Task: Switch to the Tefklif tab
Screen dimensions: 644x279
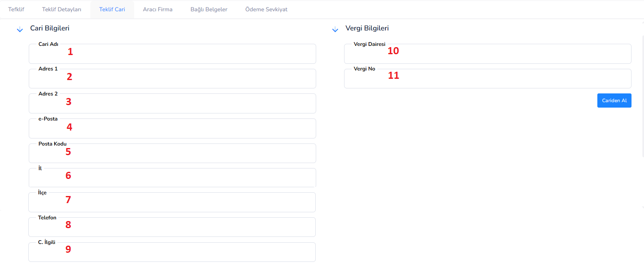Action: (x=16, y=9)
